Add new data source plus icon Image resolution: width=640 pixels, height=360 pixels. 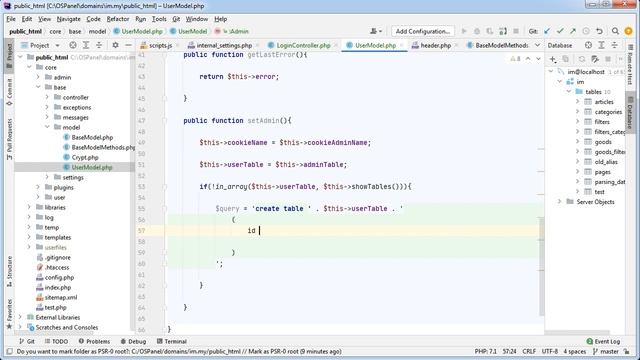pos(552,59)
